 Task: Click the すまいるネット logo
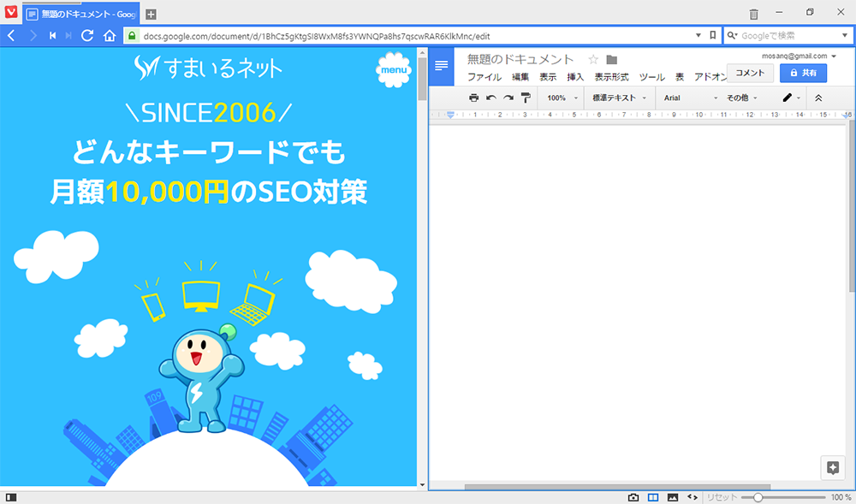click(x=208, y=68)
